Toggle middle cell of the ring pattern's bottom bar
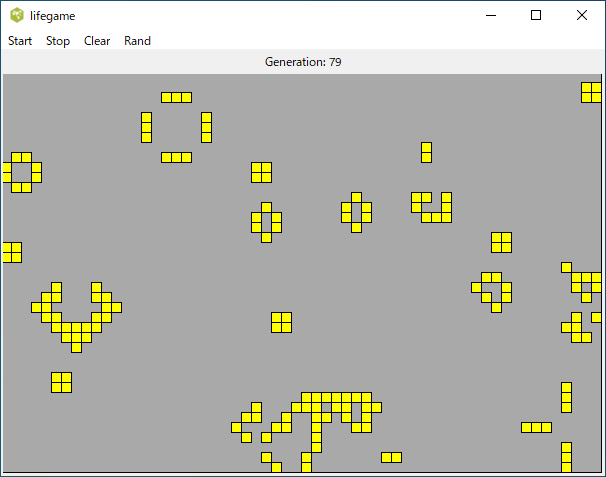The height and width of the screenshot is (477, 606). pyautogui.click(x=176, y=157)
